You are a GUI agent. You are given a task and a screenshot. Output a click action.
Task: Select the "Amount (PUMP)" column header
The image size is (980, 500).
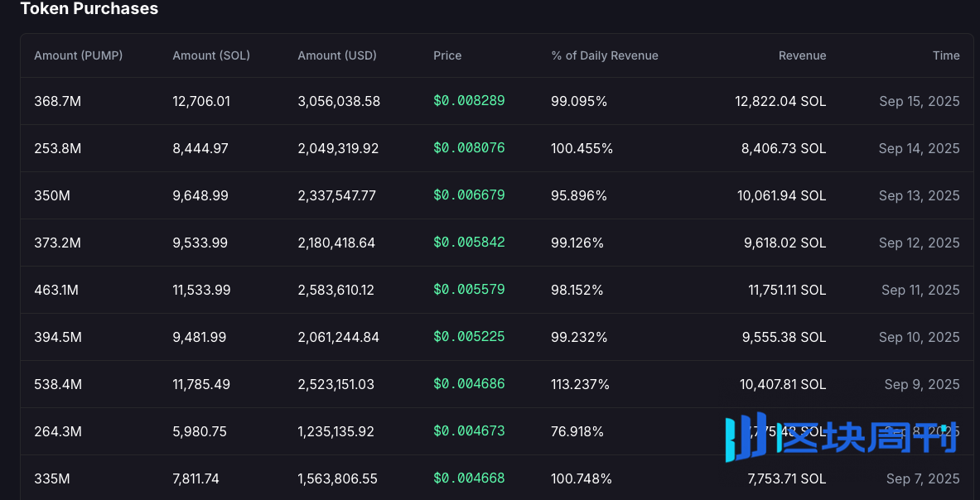pyautogui.click(x=78, y=55)
